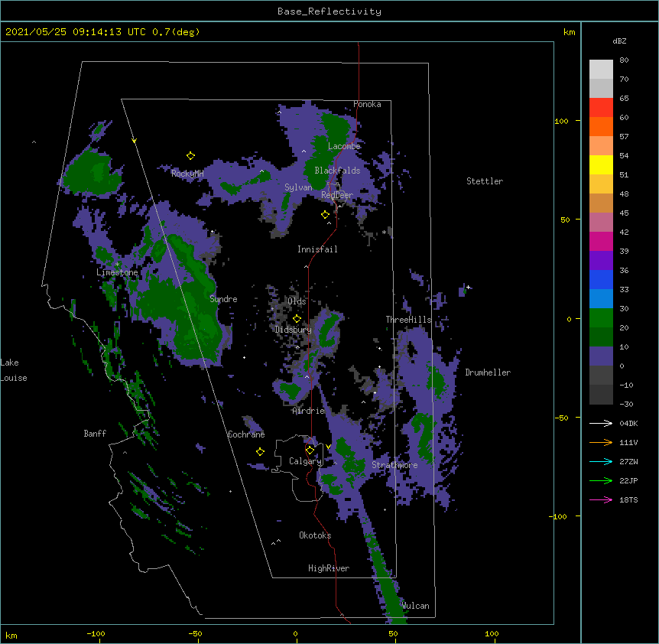The width and height of the screenshot is (659, 644).
Task: Click the 80 dBZ scale value
Action: click(x=624, y=60)
